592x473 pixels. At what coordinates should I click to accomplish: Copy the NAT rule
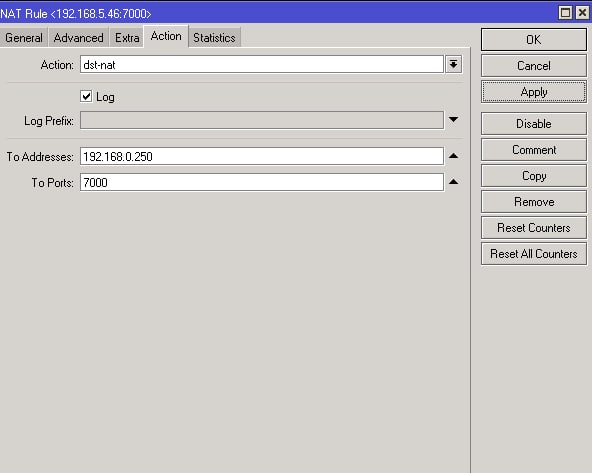click(x=534, y=176)
